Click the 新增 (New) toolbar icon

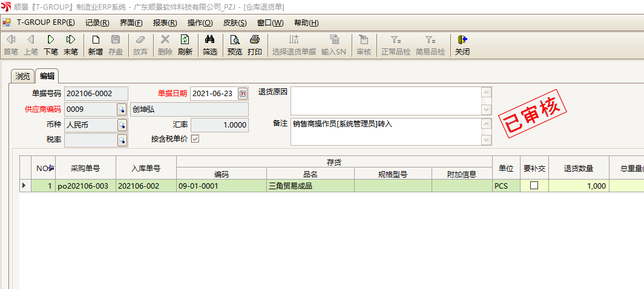click(x=95, y=45)
